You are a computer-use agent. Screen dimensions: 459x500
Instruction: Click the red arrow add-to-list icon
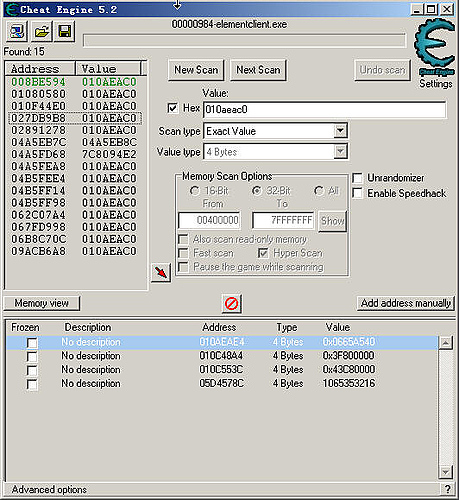(161, 273)
